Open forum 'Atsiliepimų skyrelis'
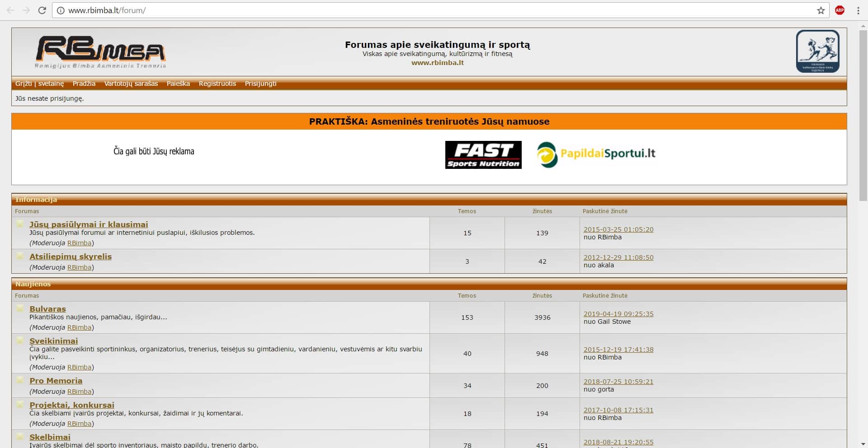 point(71,257)
